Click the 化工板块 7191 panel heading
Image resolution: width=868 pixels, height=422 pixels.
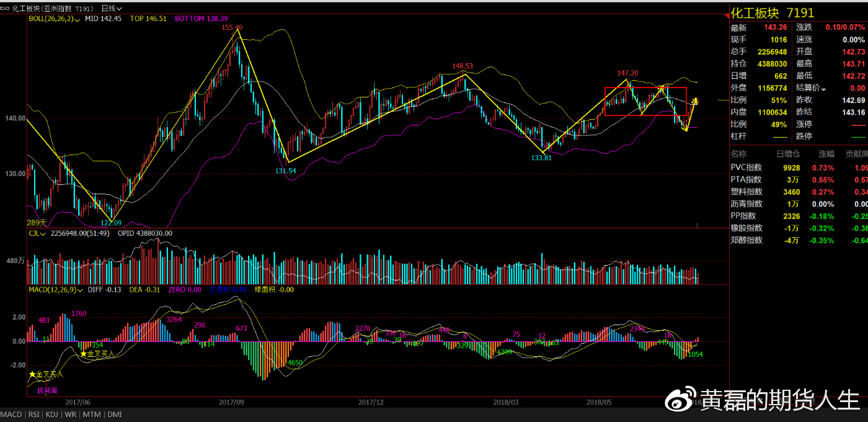(773, 13)
